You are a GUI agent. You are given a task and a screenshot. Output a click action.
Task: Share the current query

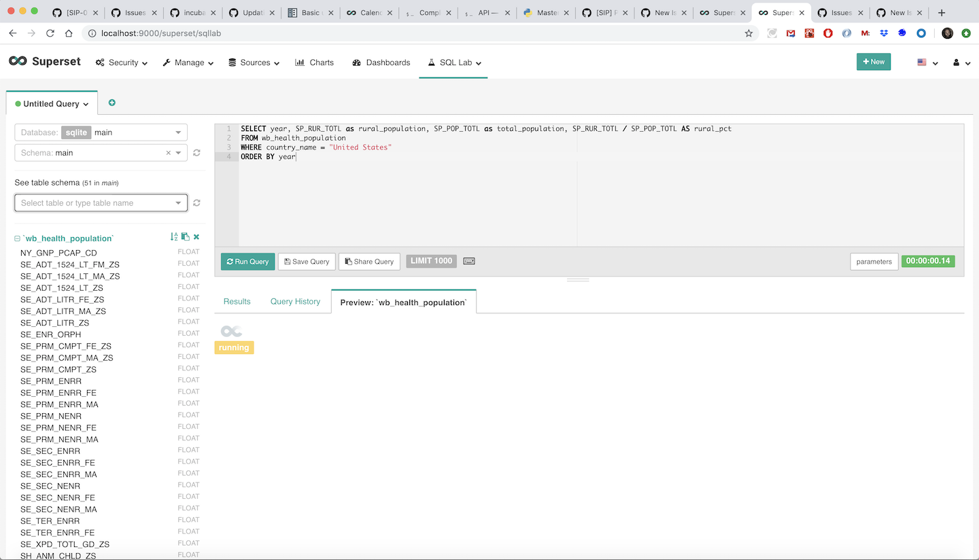click(x=369, y=261)
